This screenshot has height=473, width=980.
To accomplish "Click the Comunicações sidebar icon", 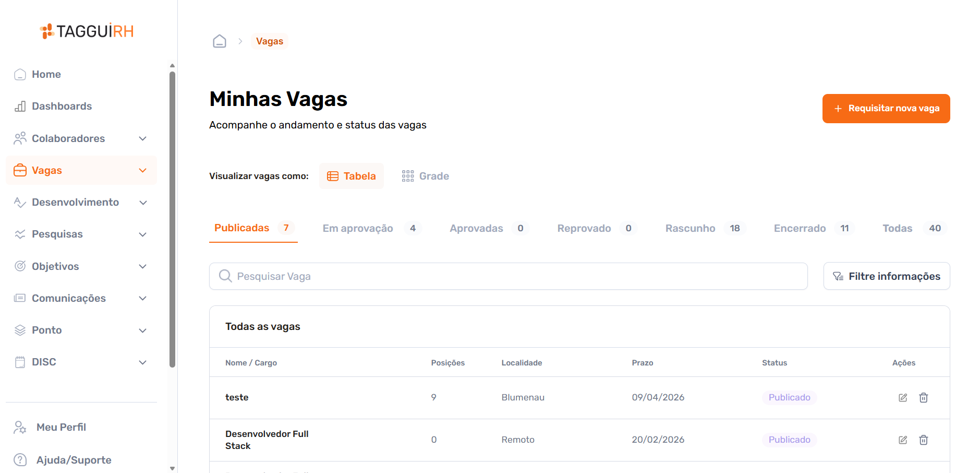I will 20,298.
